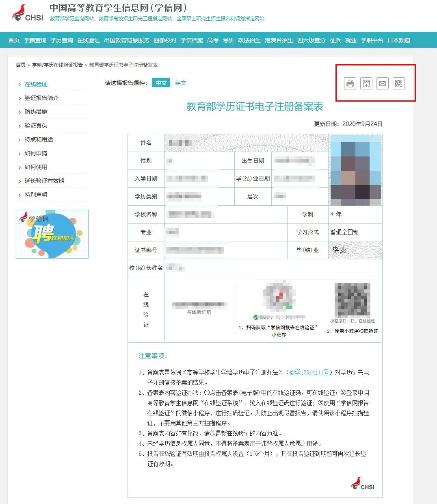Viewport: 437px width, 504px height.
Task: Open the QR code icon
Action: click(x=399, y=84)
